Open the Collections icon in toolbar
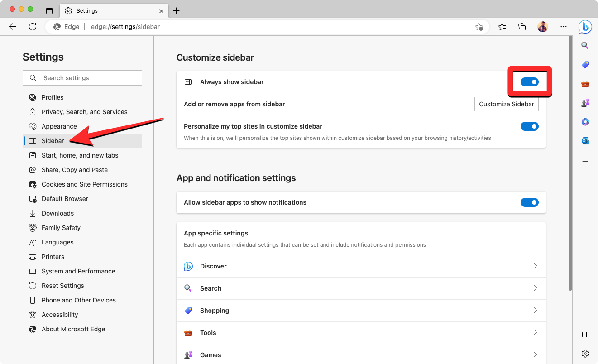Viewport: 598px width, 364px height. [522, 27]
